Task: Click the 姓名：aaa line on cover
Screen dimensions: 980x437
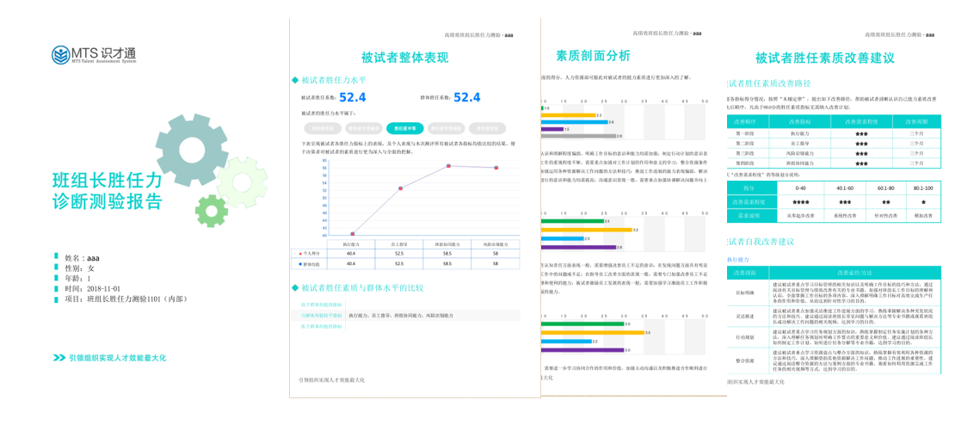Action: [x=82, y=257]
